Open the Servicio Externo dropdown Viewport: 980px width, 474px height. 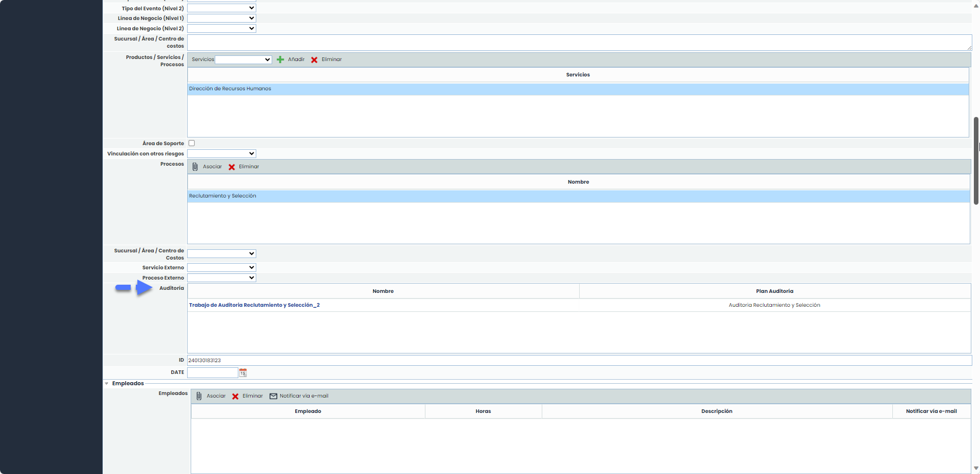pos(221,268)
